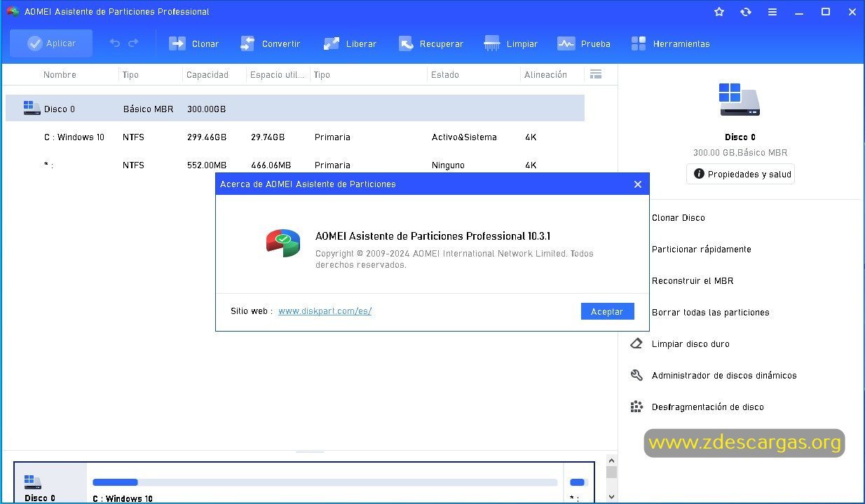Choose Particionar rápidamente
Screen dimensions: 865x504
[x=701, y=250]
